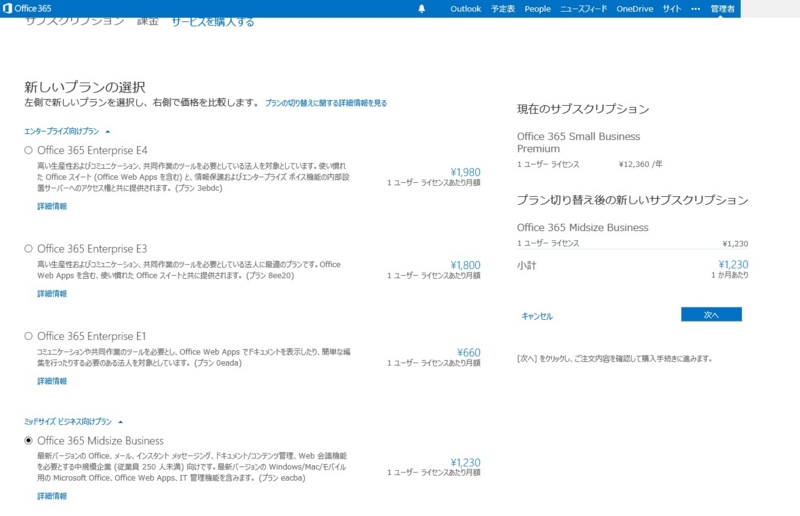The image size is (800, 516).
Task: Click the 新しいプランの選択 heading
Action: [x=85, y=87]
